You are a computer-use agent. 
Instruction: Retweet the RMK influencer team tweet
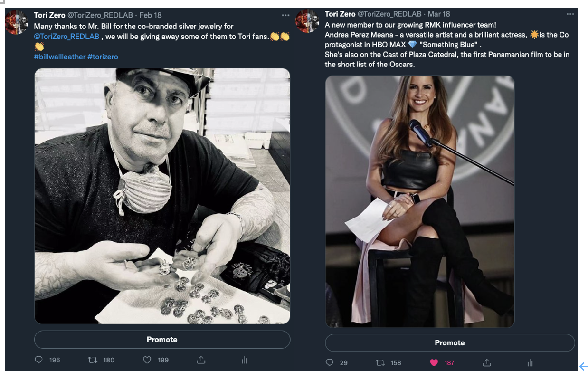click(380, 363)
